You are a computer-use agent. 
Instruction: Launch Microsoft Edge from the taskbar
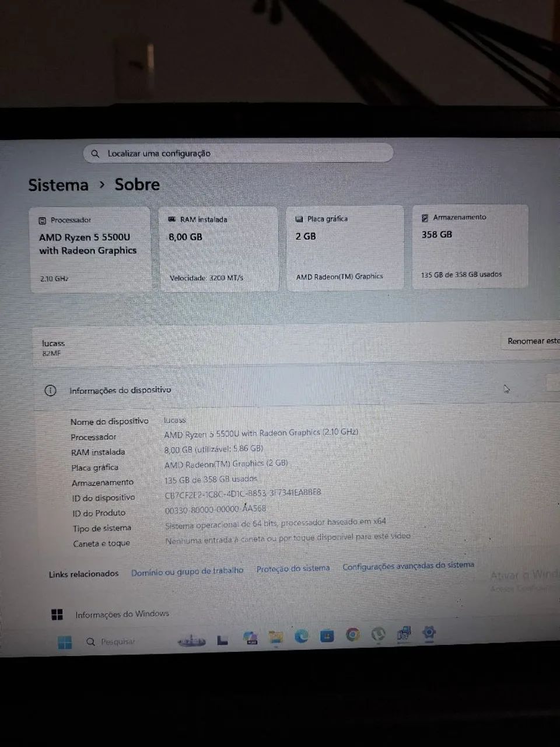coord(301,636)
